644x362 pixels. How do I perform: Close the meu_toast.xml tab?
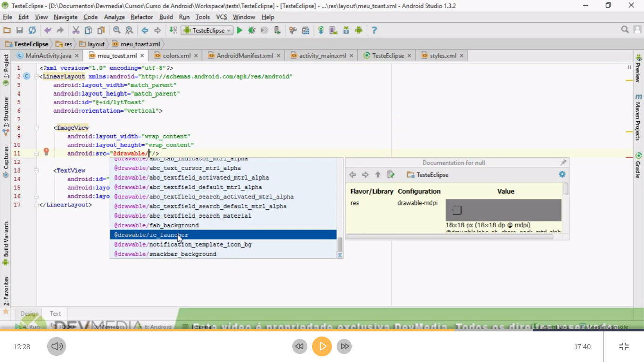tap(142, 56)
